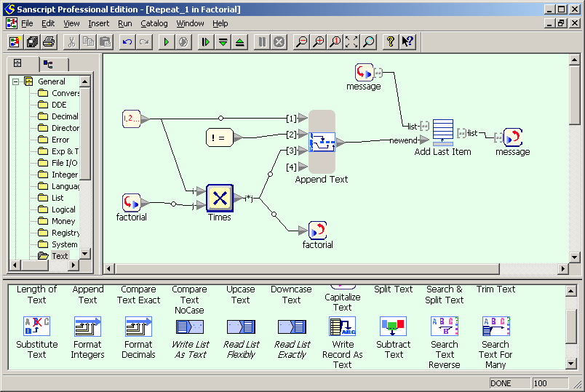This screenshot has height=392, width=585.
Task: Select the 1,2... integer source node
Action: (x=131, y=119)
